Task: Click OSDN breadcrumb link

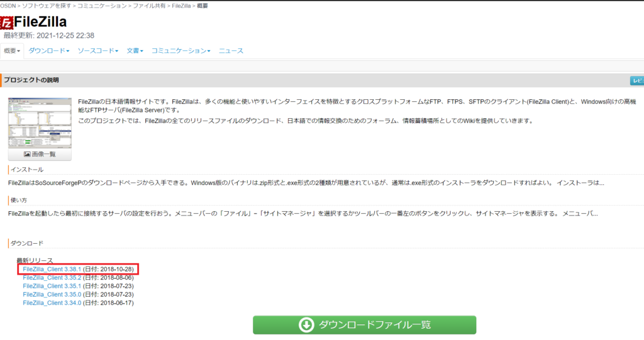Action: tap(8, 6)
